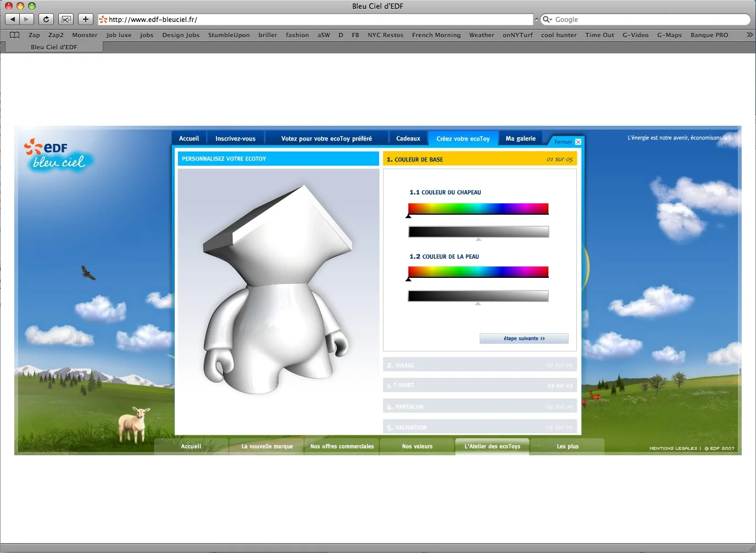
Task: Open La nouvelle marque bottom menu
Action: tap(267, 446)
